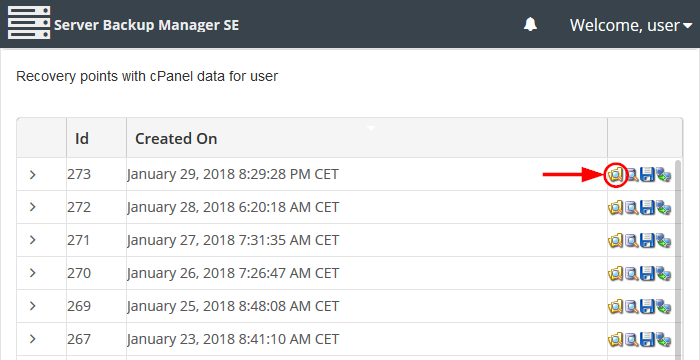This screenshot has height=360, width=700.
Task: Open the database browse icon for Id 271
Action: (x=632, y=241)
